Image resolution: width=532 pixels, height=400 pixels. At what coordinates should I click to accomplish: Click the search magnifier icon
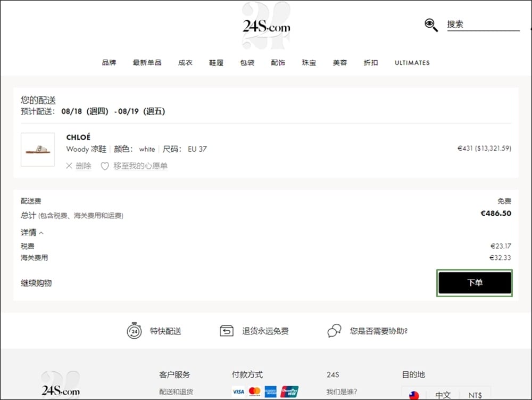click(x=431, y=25)
